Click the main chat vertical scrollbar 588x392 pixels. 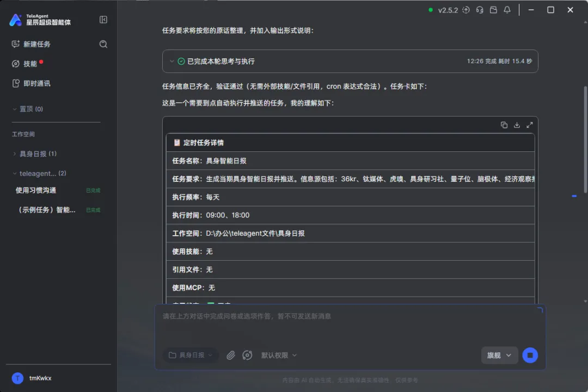pos(585,140)
